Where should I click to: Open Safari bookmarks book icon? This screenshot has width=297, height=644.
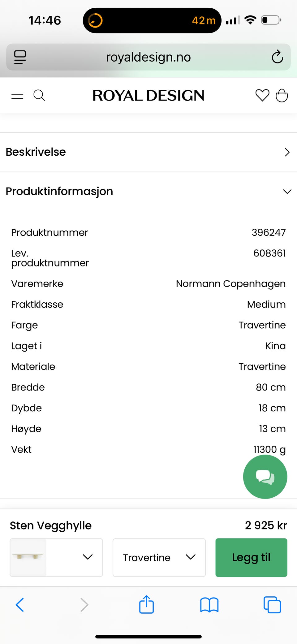tap(209, 605)
